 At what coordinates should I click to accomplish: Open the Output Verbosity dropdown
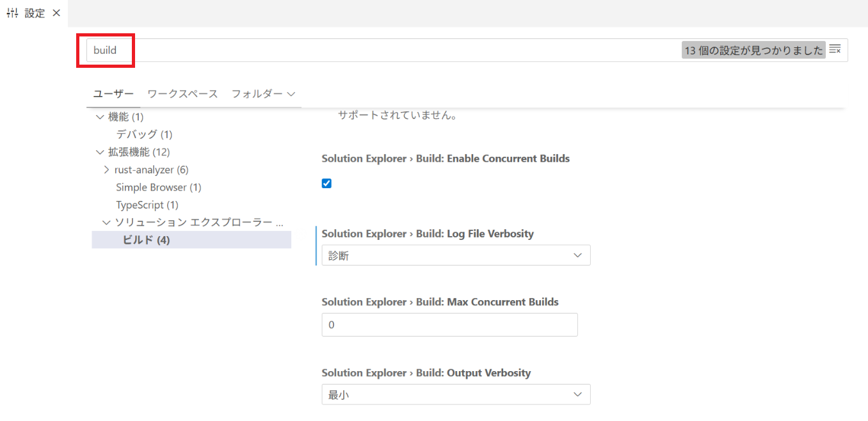pyautogui.click(x=455, y=395)
